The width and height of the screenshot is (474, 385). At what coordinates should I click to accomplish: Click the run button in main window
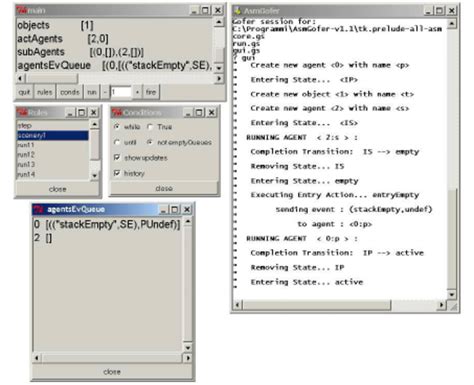point(92,92)
